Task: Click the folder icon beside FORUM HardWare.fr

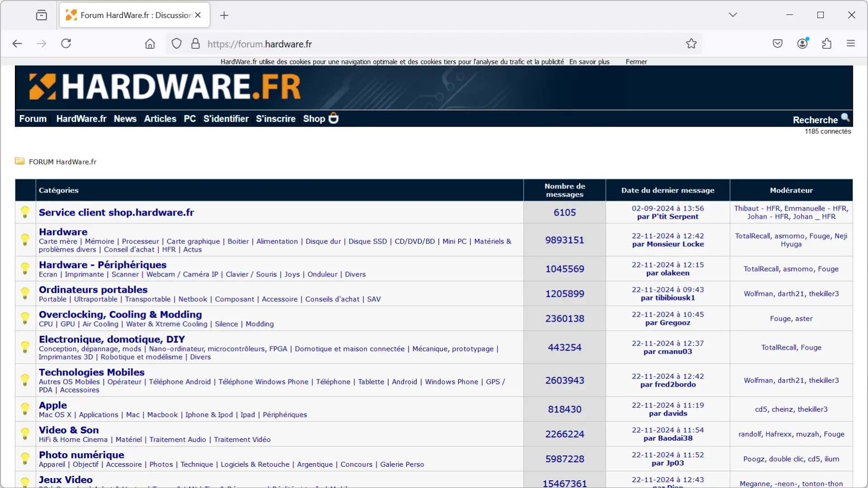Action: [19, 161]
